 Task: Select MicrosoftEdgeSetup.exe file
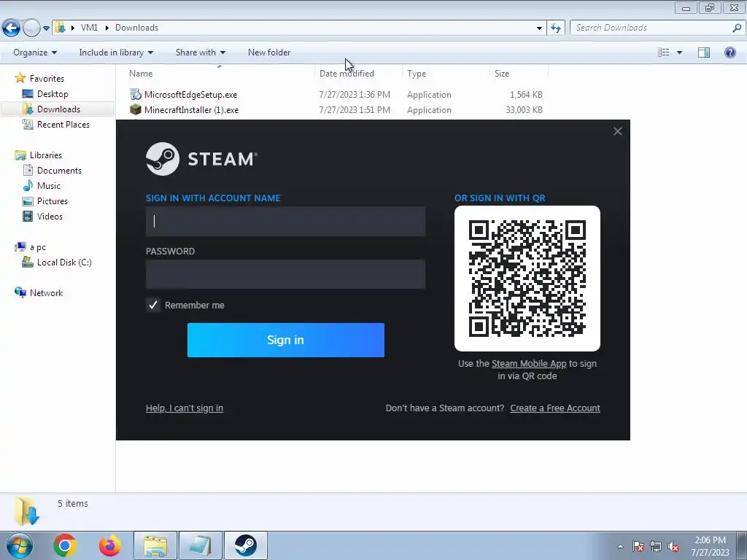(190, 95)
